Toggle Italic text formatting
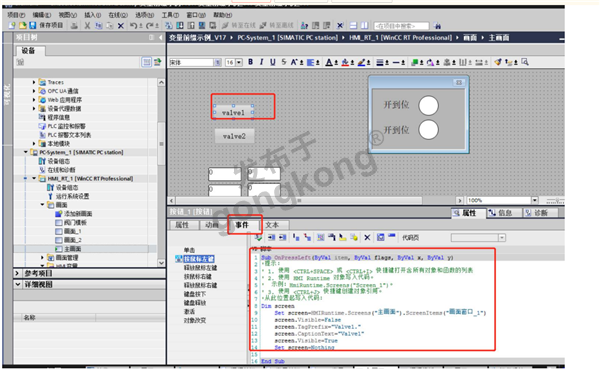 click(x=261, y=62)
